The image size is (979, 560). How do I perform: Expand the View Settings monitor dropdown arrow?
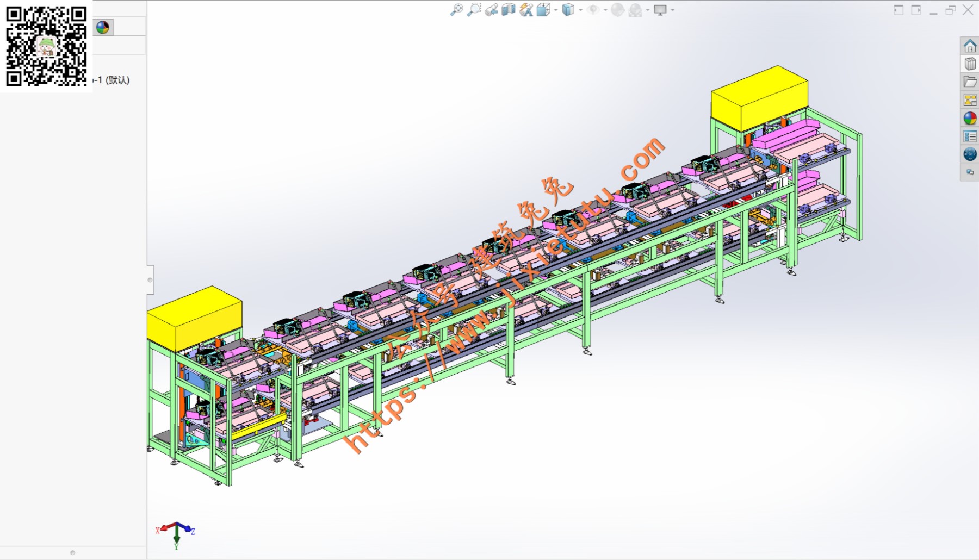point(673,10)
